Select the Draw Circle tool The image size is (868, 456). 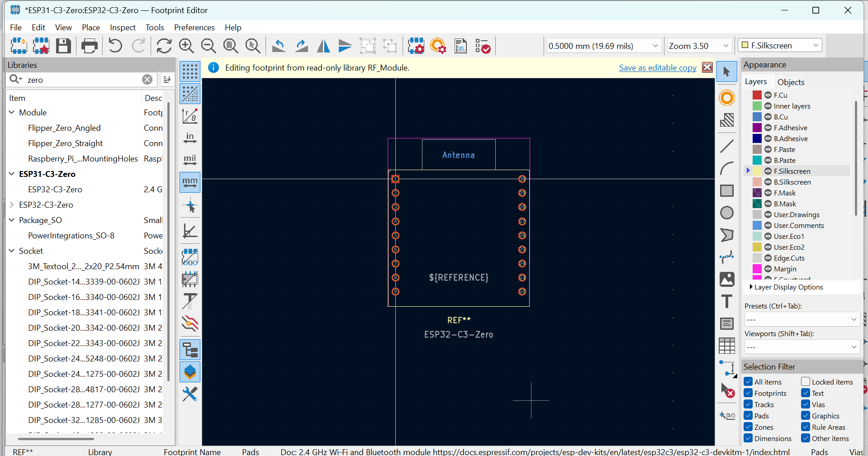pyautogui.click(x=727, y=213)
